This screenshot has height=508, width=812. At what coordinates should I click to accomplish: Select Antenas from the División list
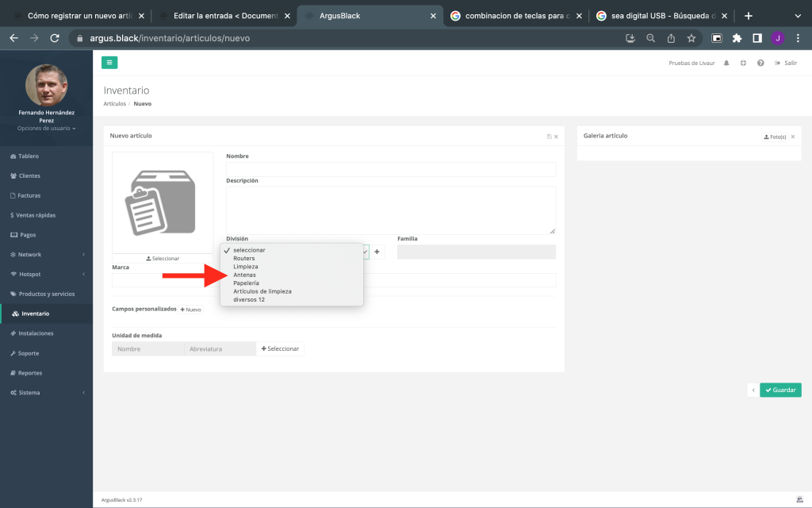click(x=244, y=275)
